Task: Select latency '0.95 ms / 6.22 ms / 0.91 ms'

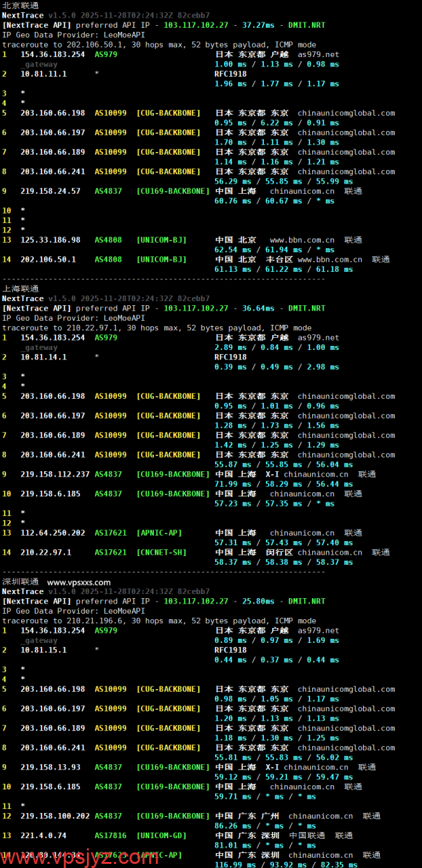Action: click(x=277, y=123)
